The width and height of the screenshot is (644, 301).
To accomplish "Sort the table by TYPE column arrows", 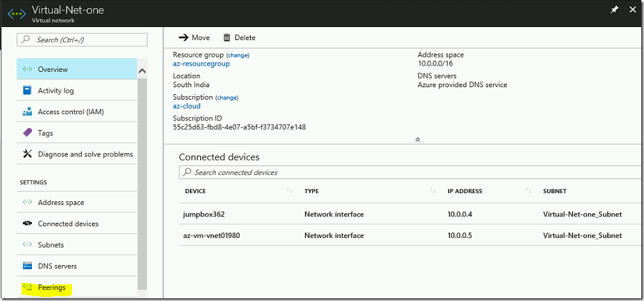I will coord(433,190).
